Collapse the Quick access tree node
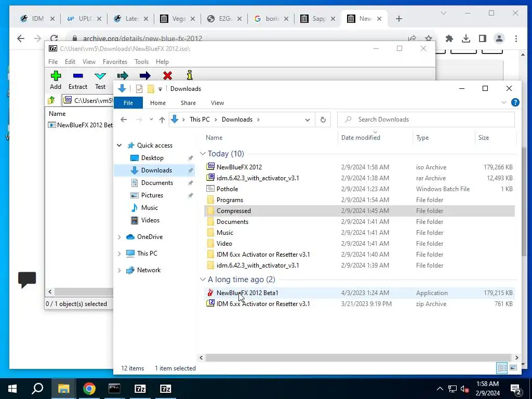This screenshot has width=532, height=399. [119, 145]
